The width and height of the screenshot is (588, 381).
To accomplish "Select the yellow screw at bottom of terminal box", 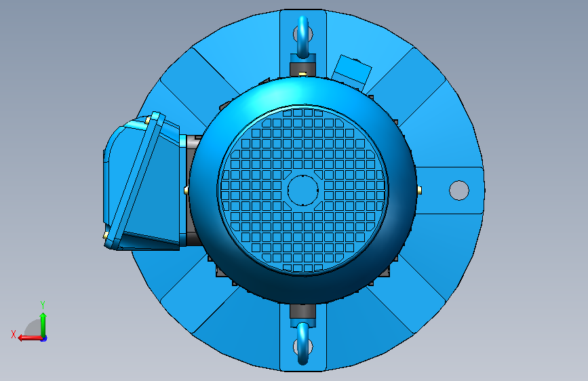I will click(x=106, y=235).
